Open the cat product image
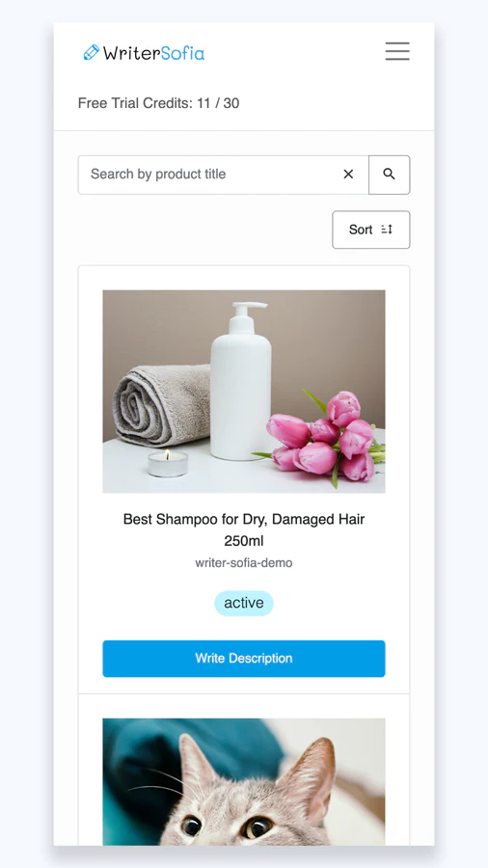Image resolution: width=488 pixels, height=868 pixels. click(243, 781)
